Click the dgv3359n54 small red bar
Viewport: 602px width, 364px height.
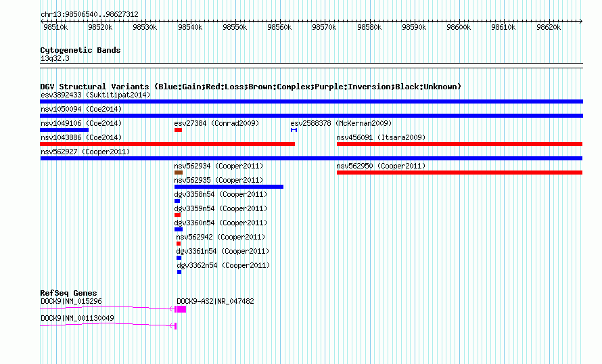177,215
